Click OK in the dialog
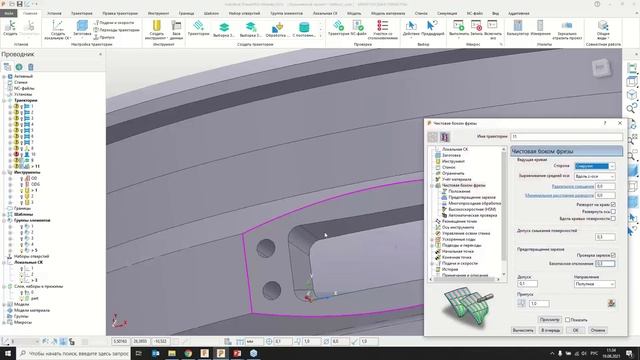 pos(575,330)
